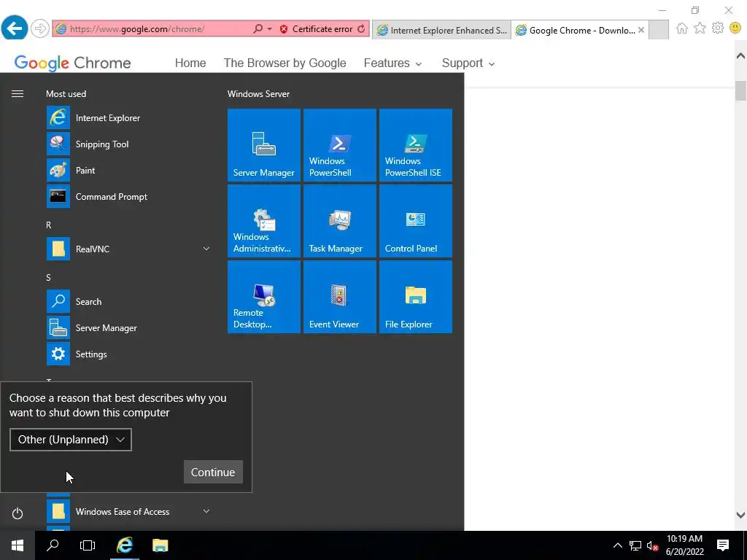Click the Start menu hamburger icon
The width and height of the screenshot is (747, 560).
click(18, 94)
